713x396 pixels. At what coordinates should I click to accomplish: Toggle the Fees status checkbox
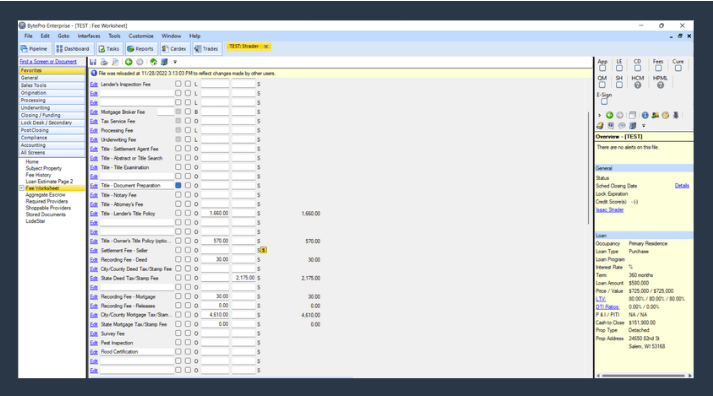coord(658,68)
